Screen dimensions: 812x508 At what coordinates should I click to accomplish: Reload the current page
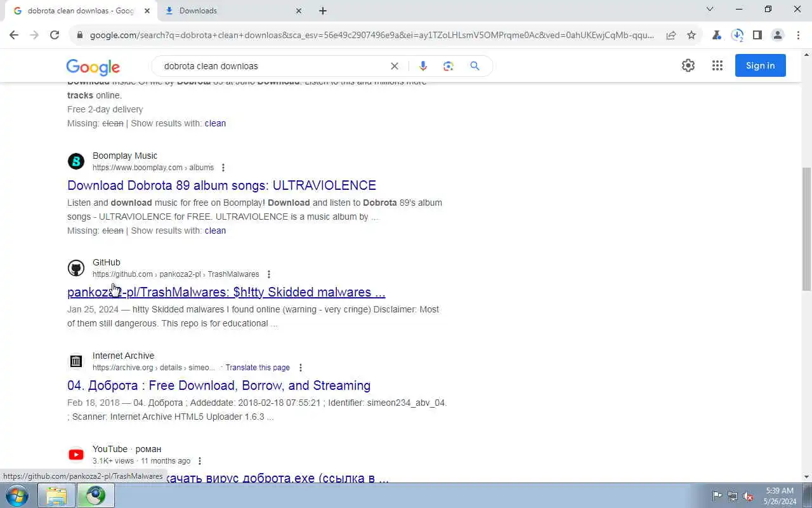(55, 36)
